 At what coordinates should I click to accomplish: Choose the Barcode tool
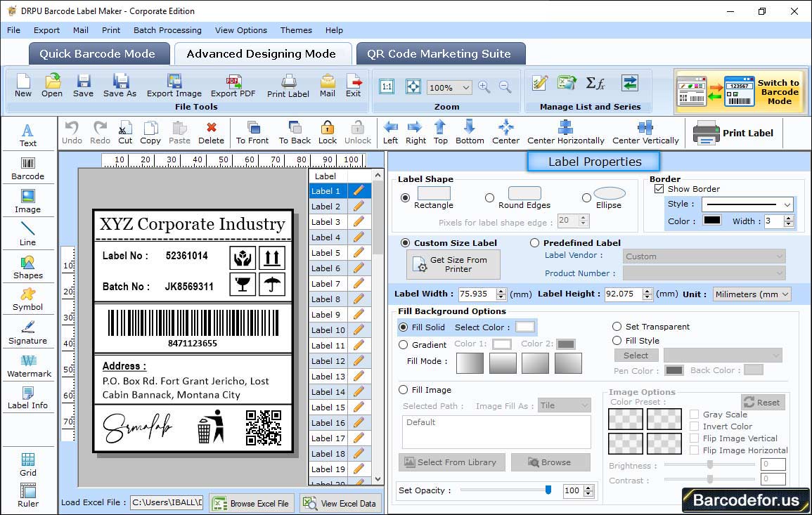[28, 169]
